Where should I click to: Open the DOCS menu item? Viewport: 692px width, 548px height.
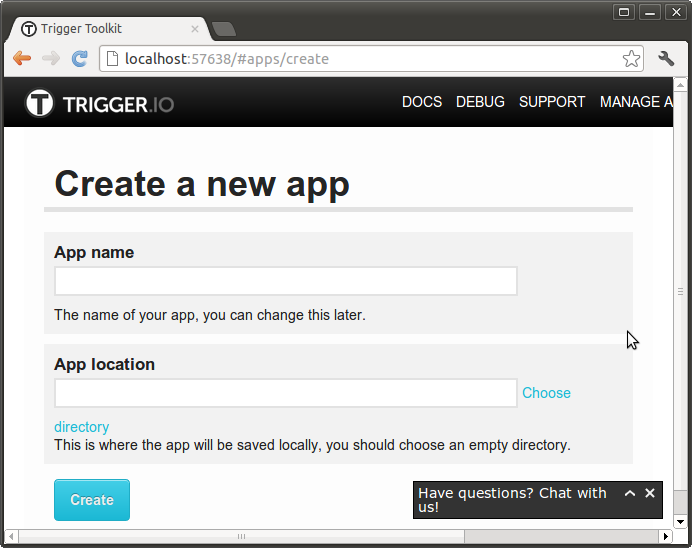point(421,102)
